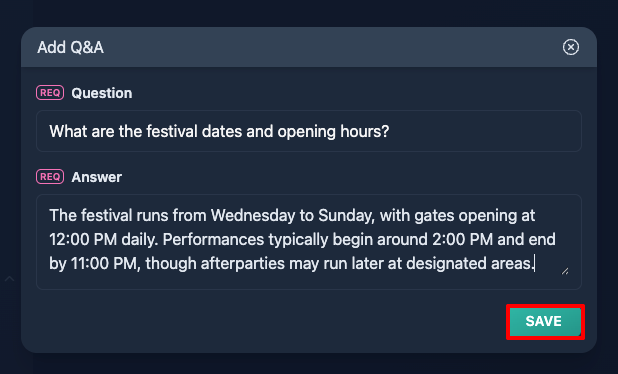Image resolution: width=618 pixels, height=374 pixels.
Task: Click "11:00 PM" in the answer text
Action: tap(106, 263)
